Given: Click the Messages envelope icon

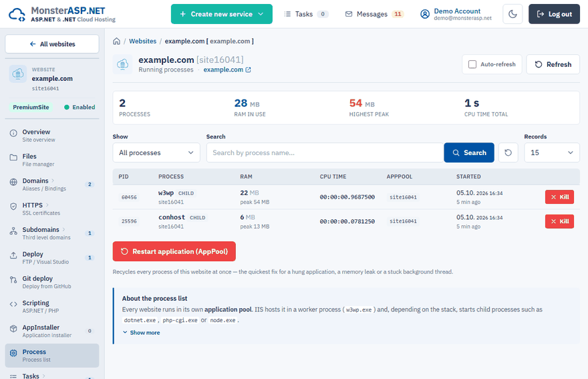Looking at the screenshot, I should coord(349,14).
